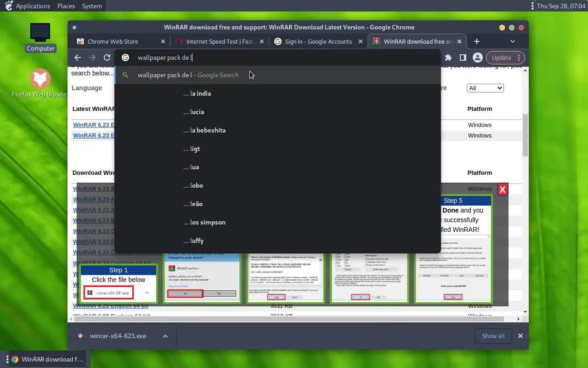The width and height of the screenshot is (588, 368).
Task: Go back using the browser back arrow
Action: coord(78,57)
